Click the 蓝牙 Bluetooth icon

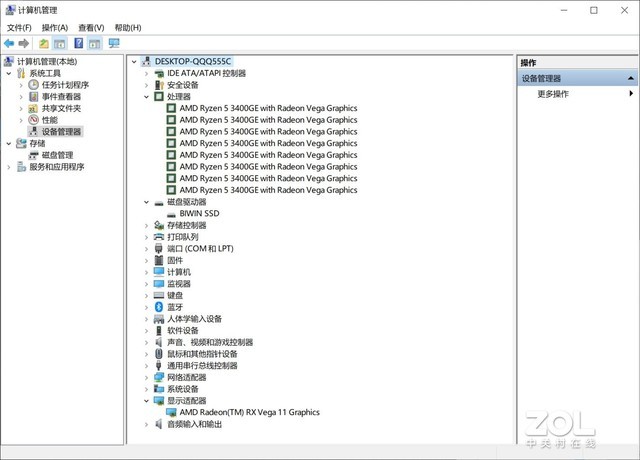(159, 307)
